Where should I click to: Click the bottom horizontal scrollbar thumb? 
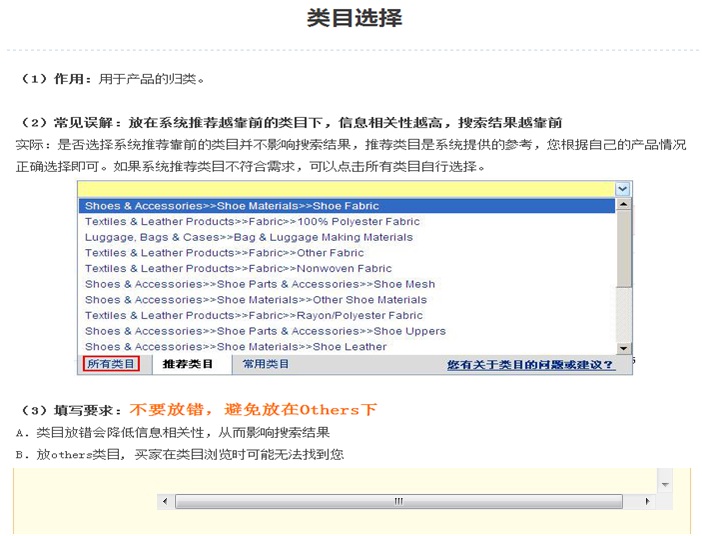click(x=398, y=501)
